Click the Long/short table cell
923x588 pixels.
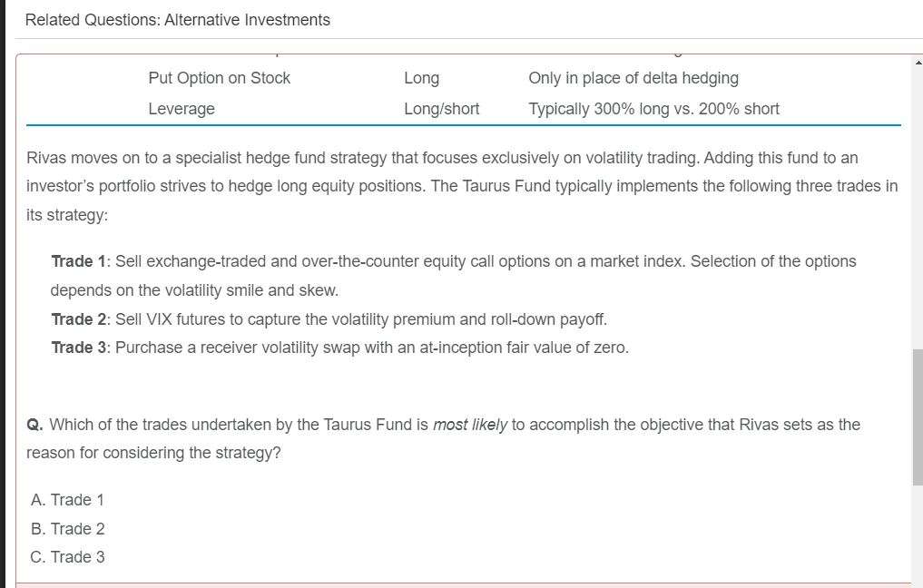coord(441,109)
